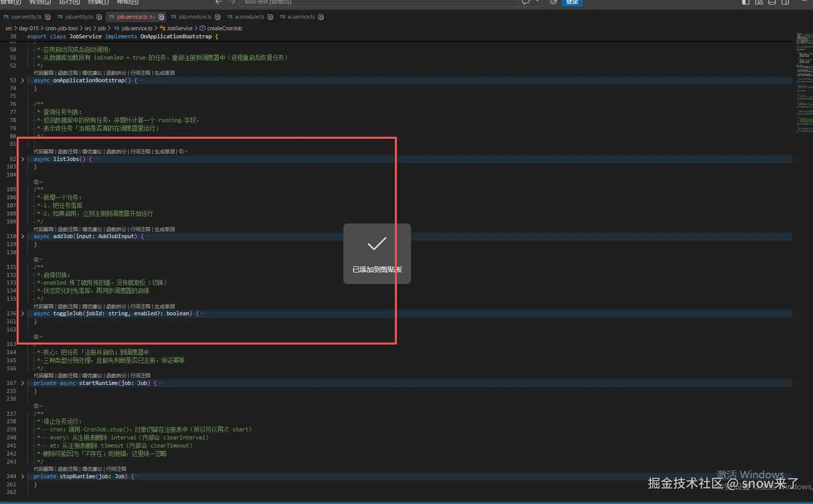
Task: Switch to user.entity.ts tab
Action: pyautogui.click(x=26, y=17)
